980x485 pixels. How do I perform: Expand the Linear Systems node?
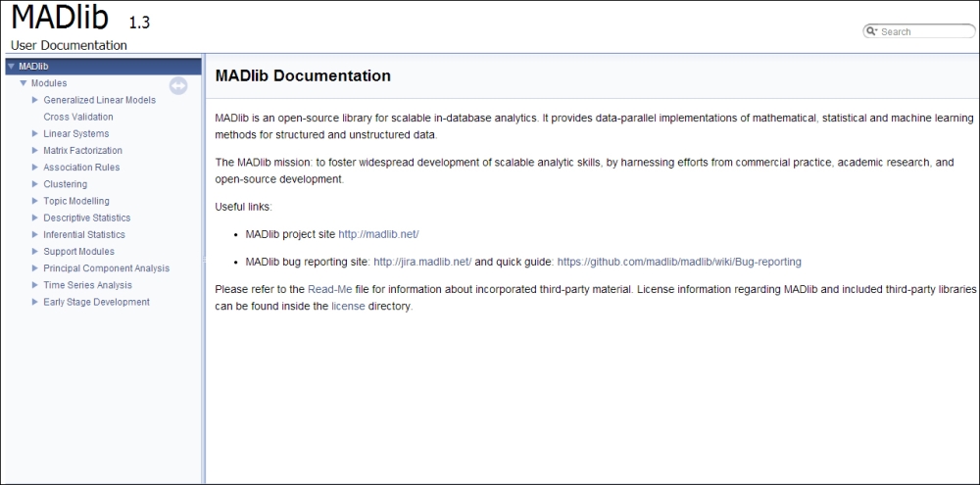(x=35, y=134)
